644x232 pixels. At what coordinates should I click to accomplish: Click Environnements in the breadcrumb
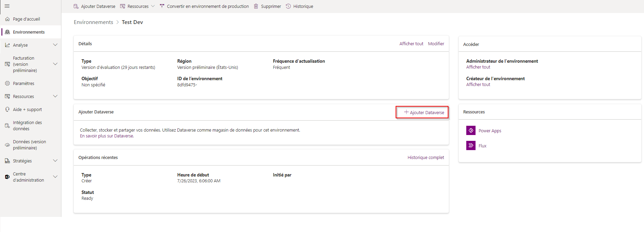93,22
